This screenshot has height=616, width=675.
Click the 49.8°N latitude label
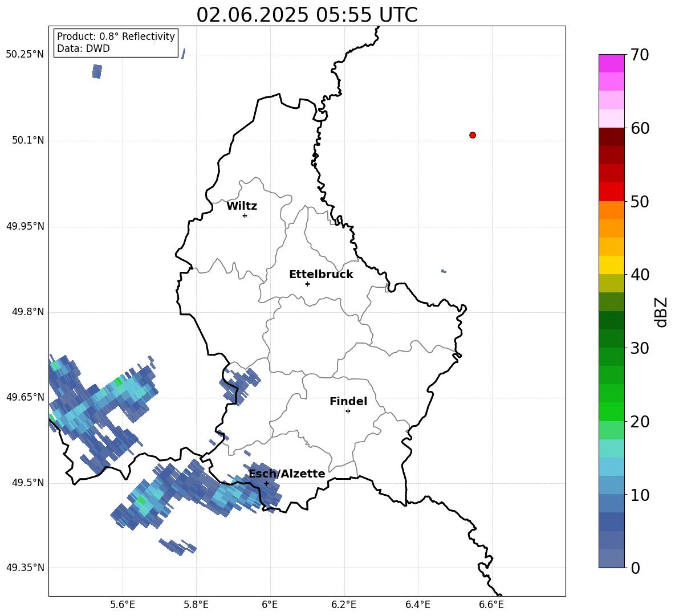click(x=28, y=312)
